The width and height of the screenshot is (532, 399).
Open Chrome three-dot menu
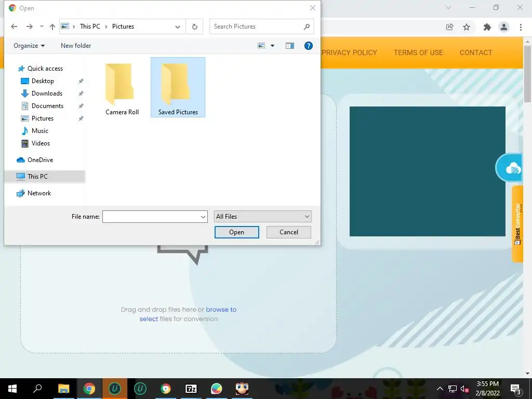tap(521, 27)
